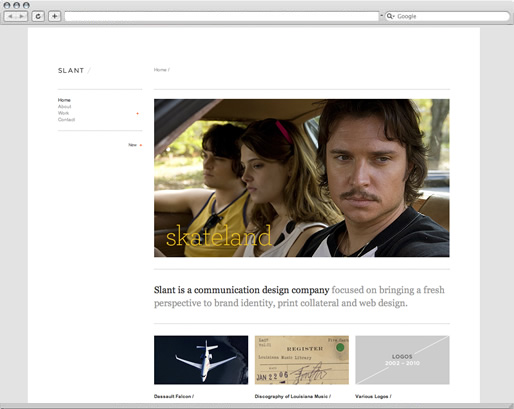Image resolution: width=514 pixels, height=409 pixels.
Task: Click the 'Slant is a communication design company' text
Action: point(242,290)
